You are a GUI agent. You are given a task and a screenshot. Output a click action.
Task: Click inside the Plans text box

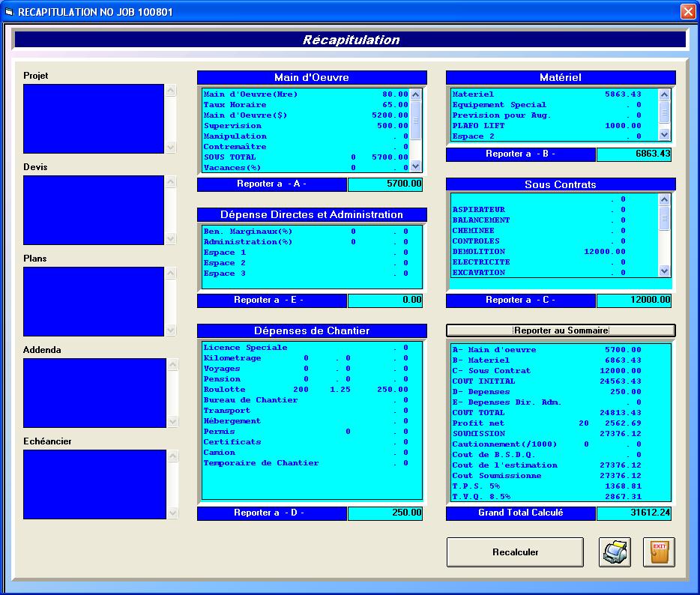click(94, 301)
